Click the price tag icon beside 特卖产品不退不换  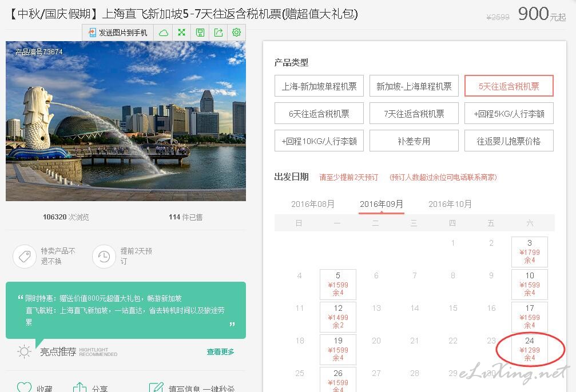[x=25, y=256]
